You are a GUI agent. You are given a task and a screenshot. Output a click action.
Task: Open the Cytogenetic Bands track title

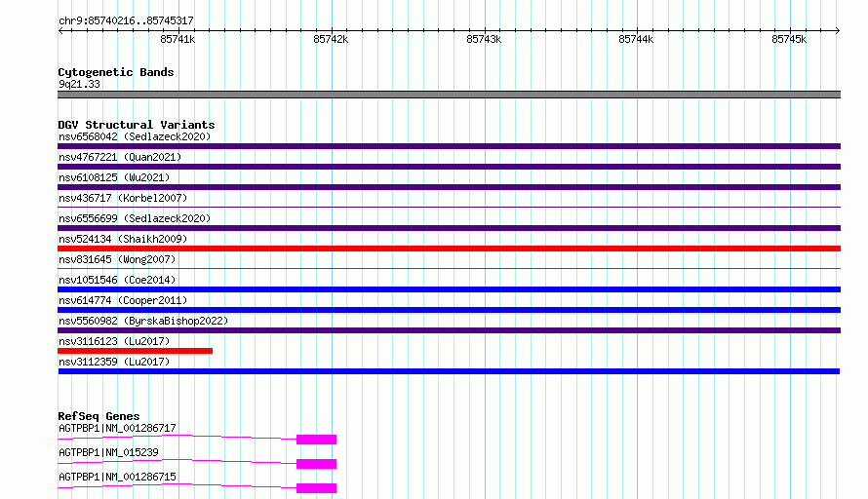tap(116, 72)
